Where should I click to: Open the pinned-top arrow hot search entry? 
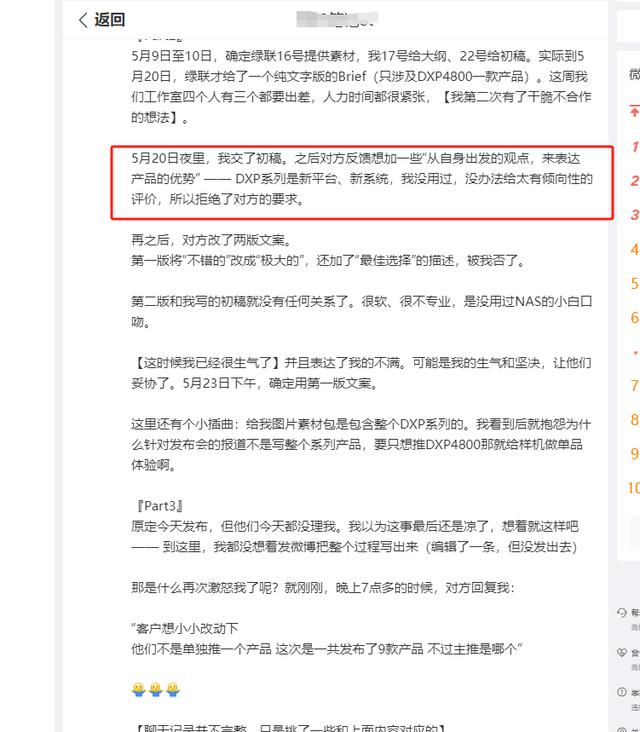[x=634, y=112]
